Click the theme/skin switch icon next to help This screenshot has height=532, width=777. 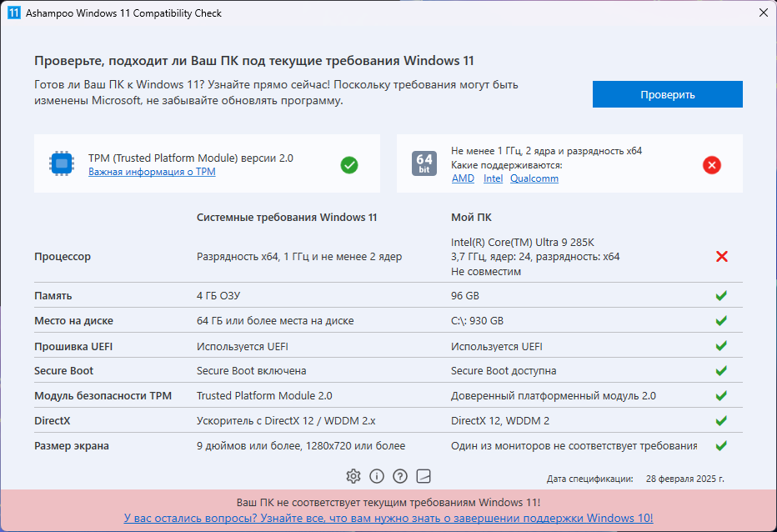click(x=424, y=476)
